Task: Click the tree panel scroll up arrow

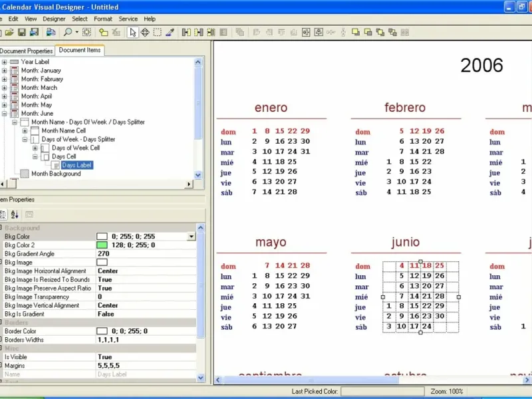Action: [198, 62]
